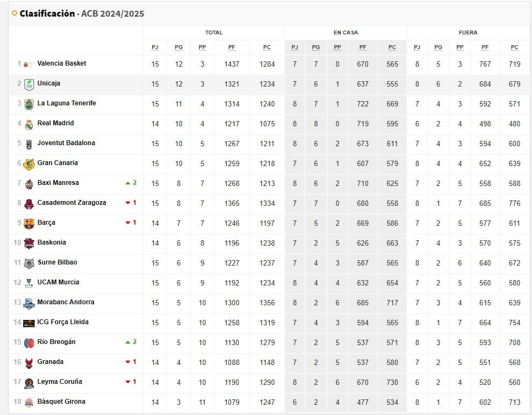This screenshot has width=532, height=415.
Task: Click Granada total PC value 1148
Action: (268, 362)
